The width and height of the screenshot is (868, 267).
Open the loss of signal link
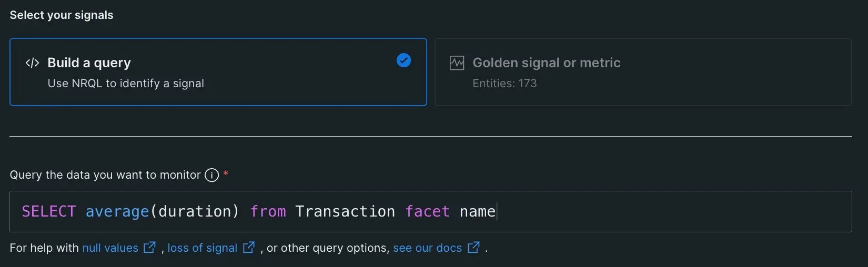(x=202, y=248)
